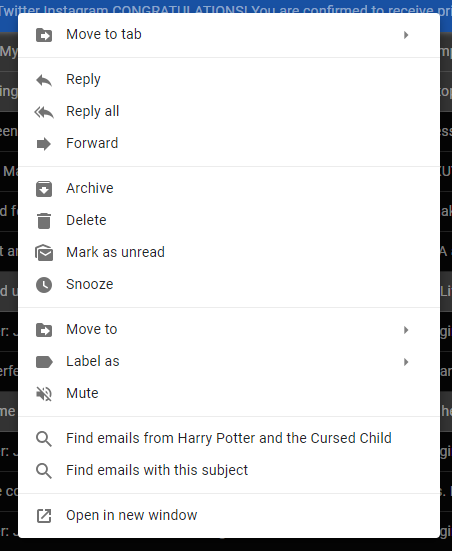Choose Open in new window text
452x551 pixels.
point(131,515)
